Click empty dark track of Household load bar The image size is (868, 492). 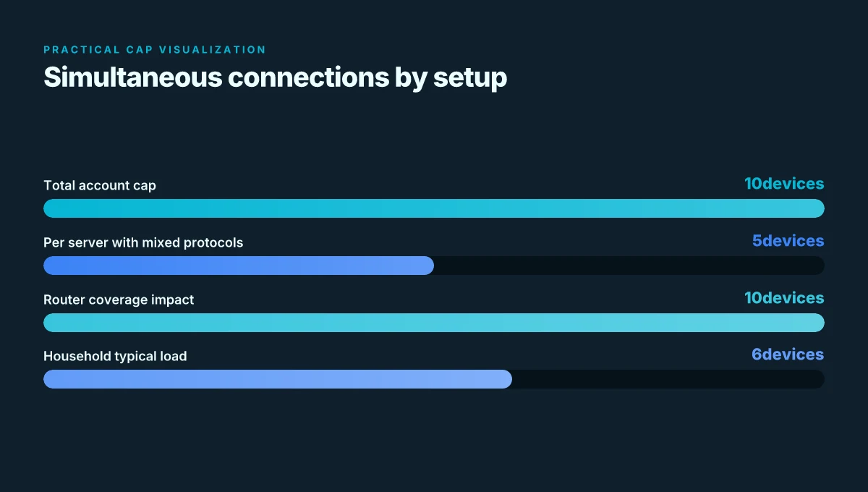(668, 379)
